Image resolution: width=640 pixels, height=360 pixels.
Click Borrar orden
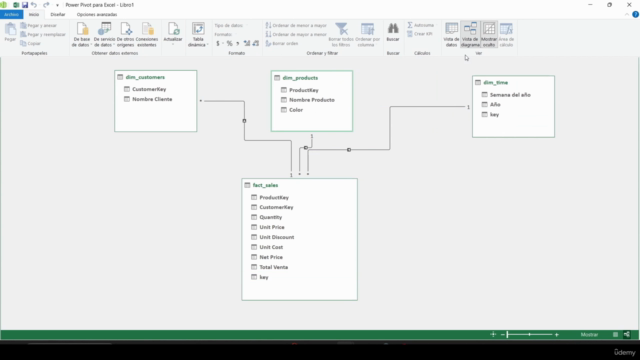282,43
